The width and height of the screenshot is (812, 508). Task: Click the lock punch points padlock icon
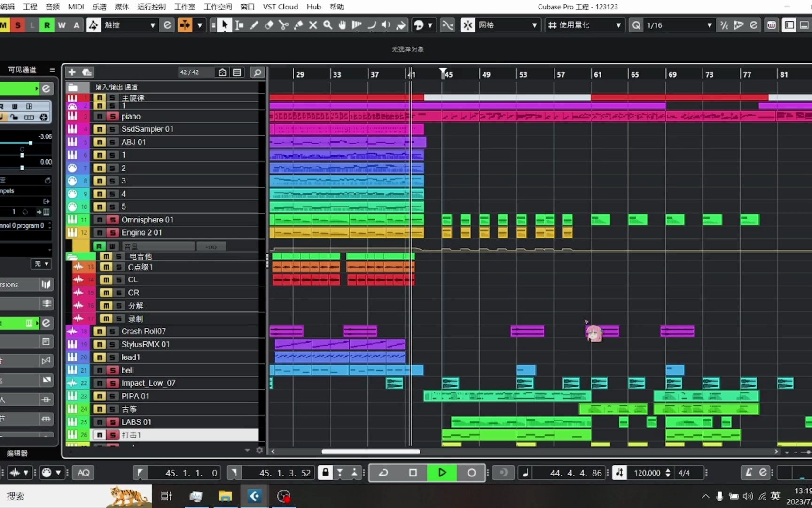[325, 473]
